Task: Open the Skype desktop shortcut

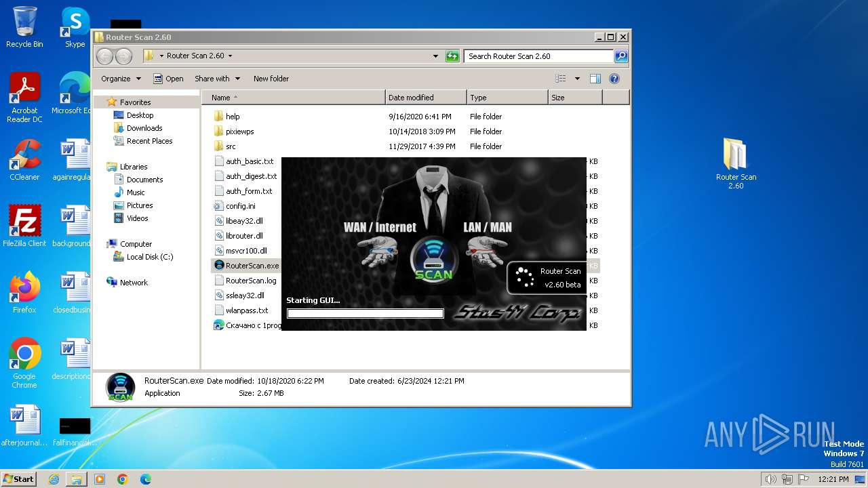Action: [75, 27]
